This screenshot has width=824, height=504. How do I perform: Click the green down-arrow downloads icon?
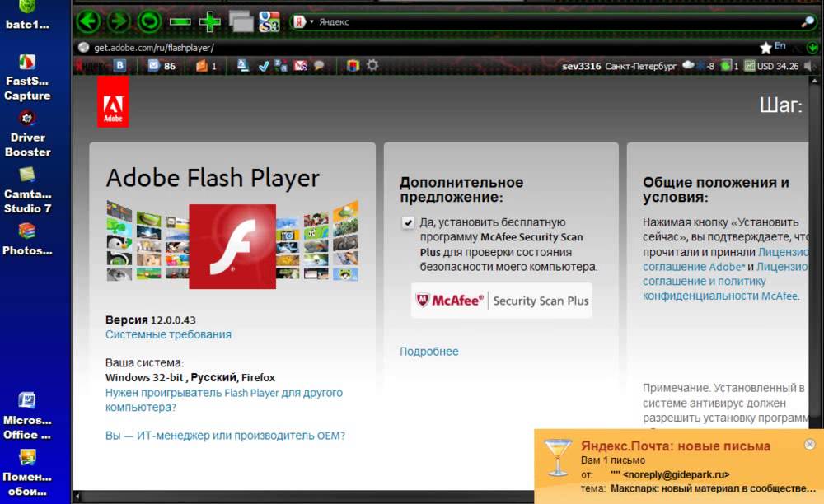click(x=812, y=48)
